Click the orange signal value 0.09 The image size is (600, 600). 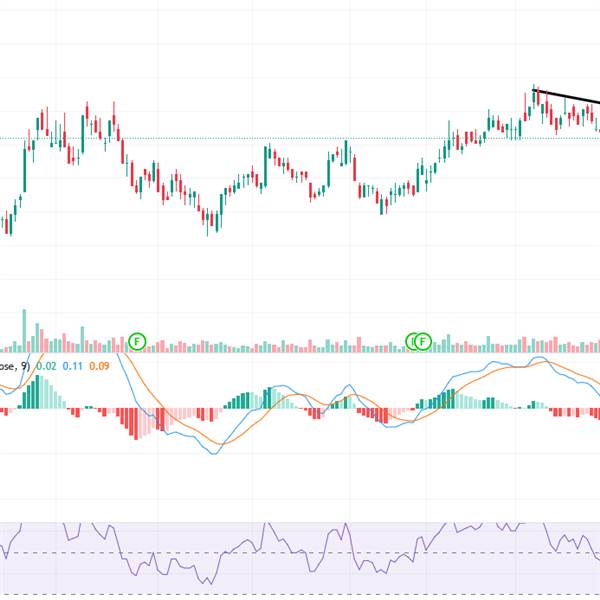99,366
